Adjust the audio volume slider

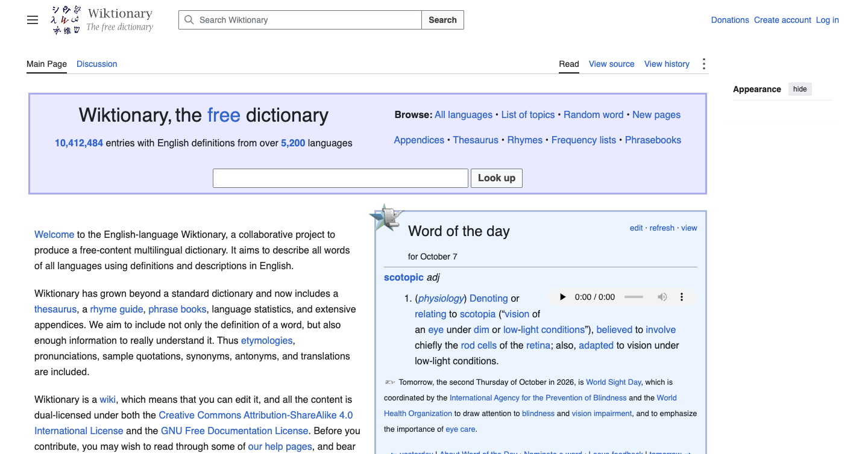click(x=634, y=297)
